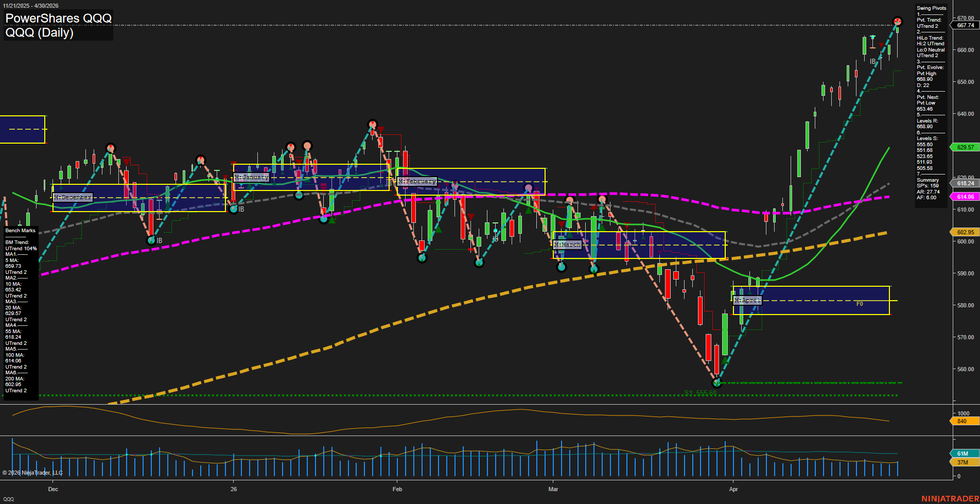Image resolution: width=980 pixels, height=504 pixels.
Task: Select the M:March monthly range label
Action: click(x=567, y=245)
